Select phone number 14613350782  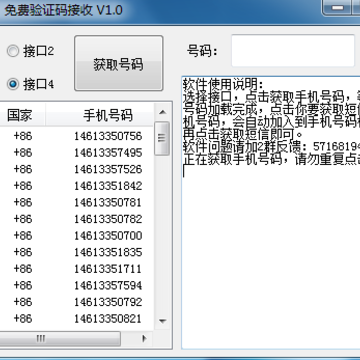click(x=108, y=219)
